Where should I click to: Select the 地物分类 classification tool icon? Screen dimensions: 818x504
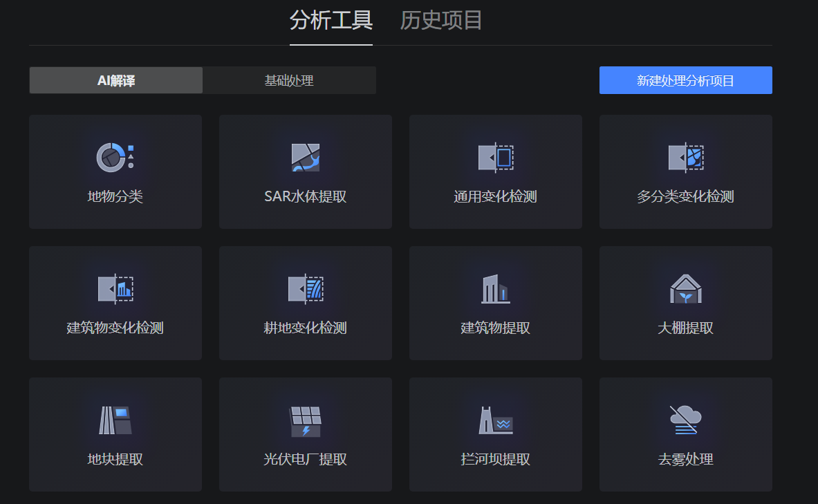(x=115, y=156)
